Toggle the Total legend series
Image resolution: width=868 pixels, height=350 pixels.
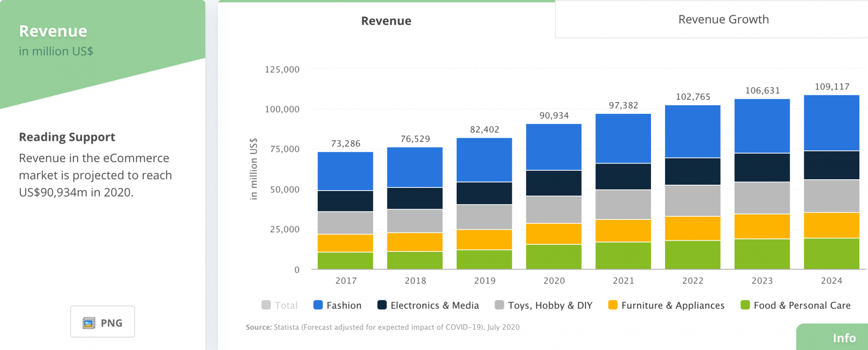coord(279,305)
